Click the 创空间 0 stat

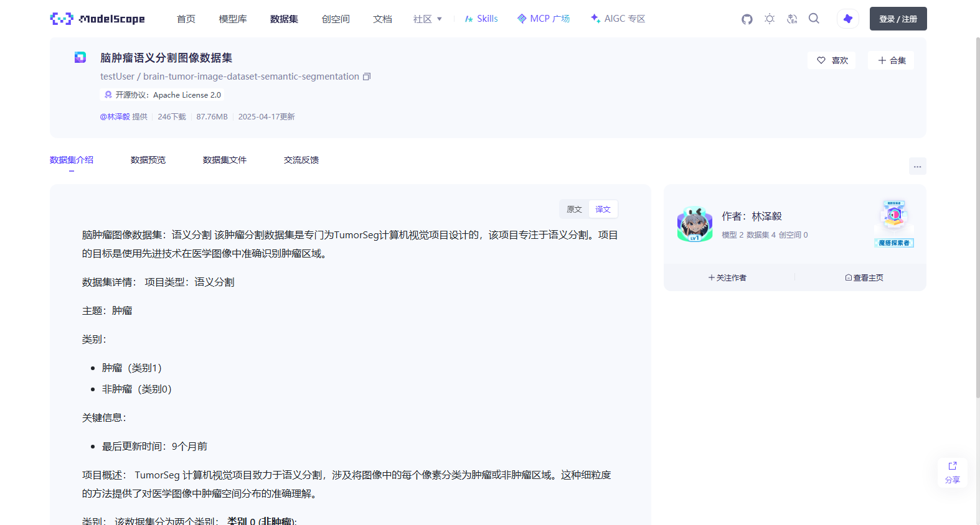coord(793,235)
